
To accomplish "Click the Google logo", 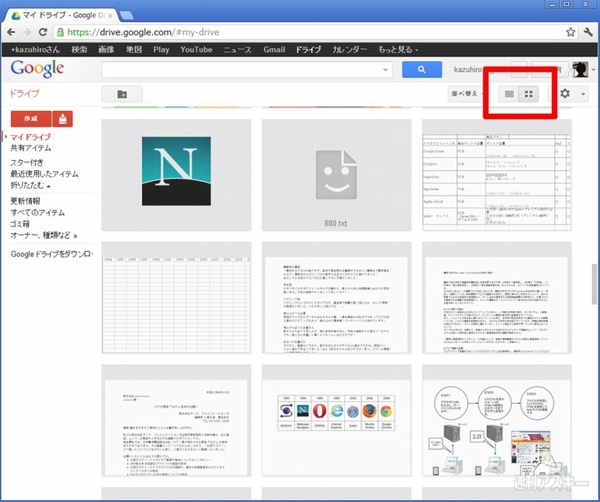I will pos(37,69).
